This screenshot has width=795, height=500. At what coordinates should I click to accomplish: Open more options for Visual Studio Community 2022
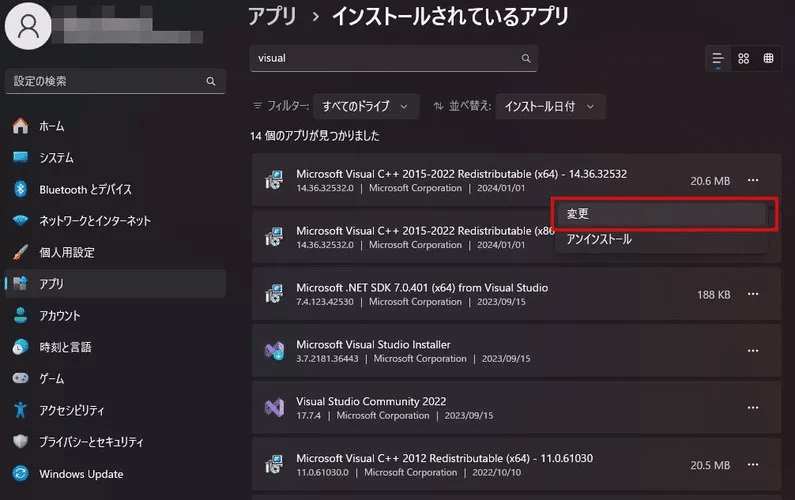(x=753, y=408)
